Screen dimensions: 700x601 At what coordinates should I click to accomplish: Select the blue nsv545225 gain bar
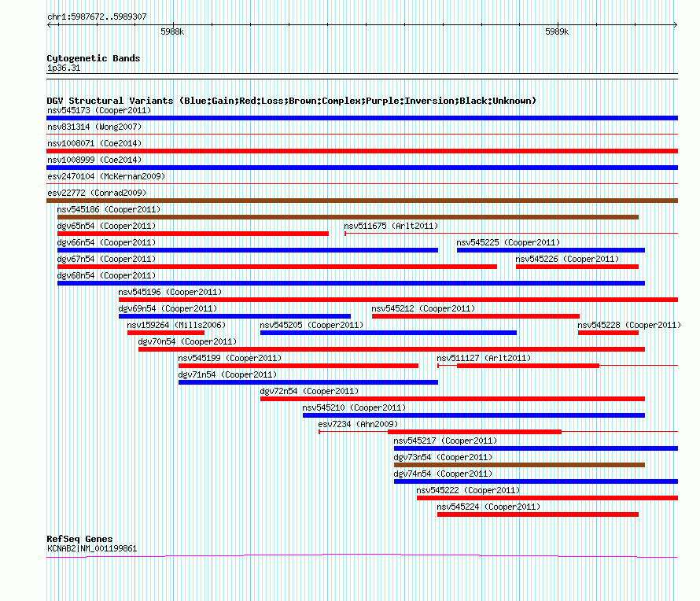(x=551, y=250)
